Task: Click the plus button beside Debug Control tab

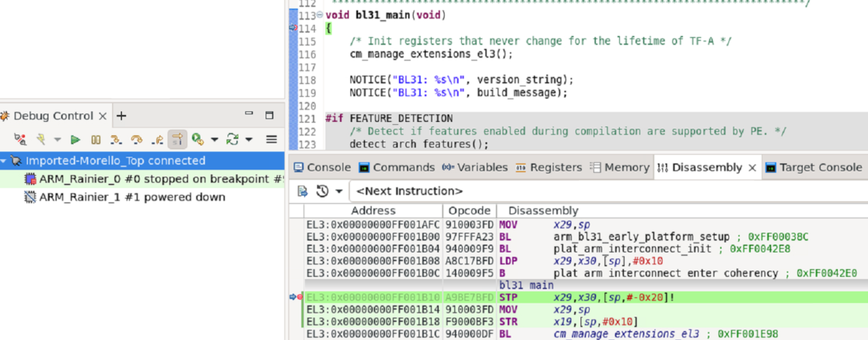Action: coord(121,116)
